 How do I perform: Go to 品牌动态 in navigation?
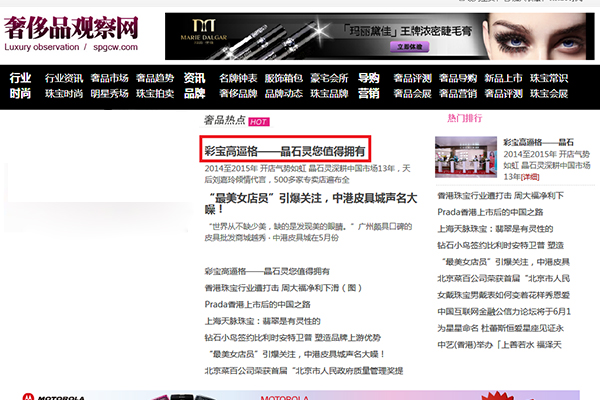284,94
